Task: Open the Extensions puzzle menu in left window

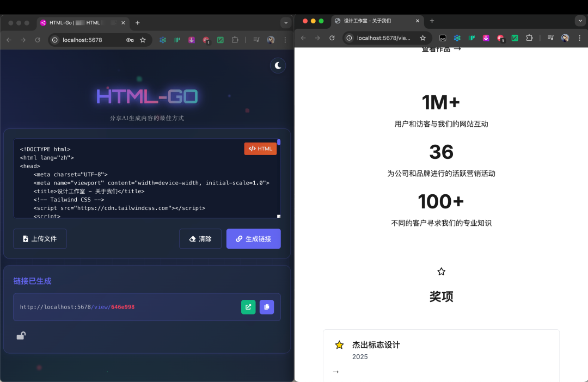Action: point(235,40)
